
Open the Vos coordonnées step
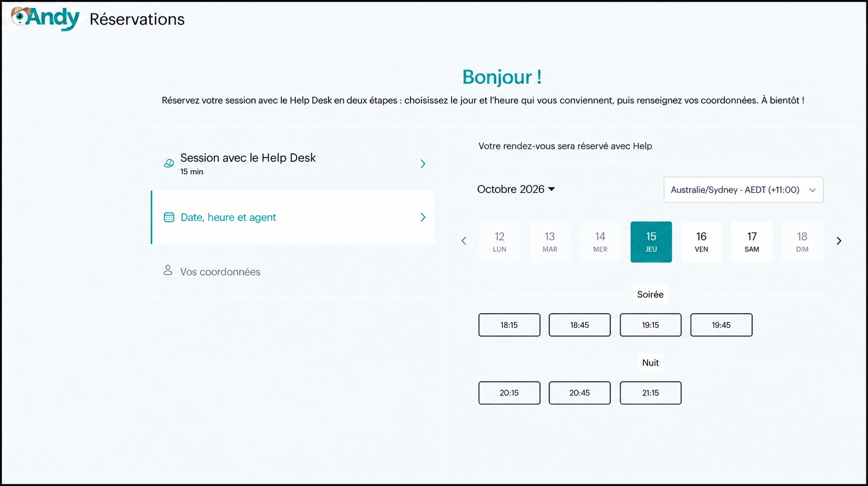point(293,271)
